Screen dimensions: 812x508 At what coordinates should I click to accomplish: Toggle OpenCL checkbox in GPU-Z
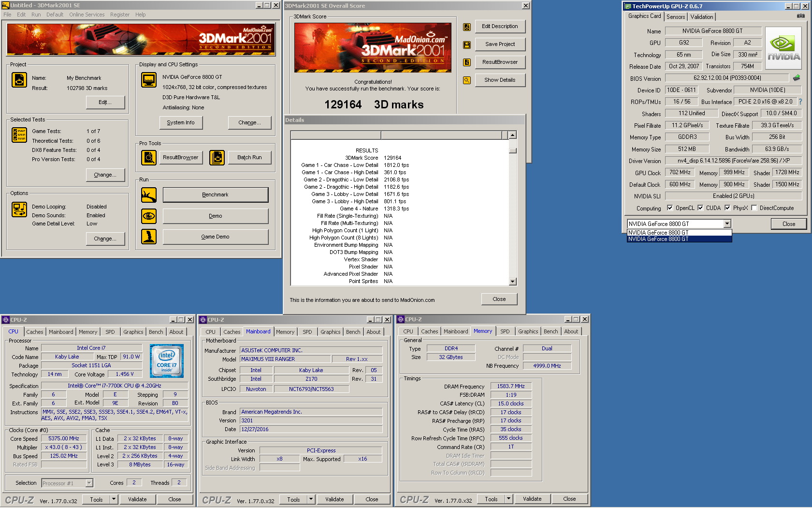(670, 208)
